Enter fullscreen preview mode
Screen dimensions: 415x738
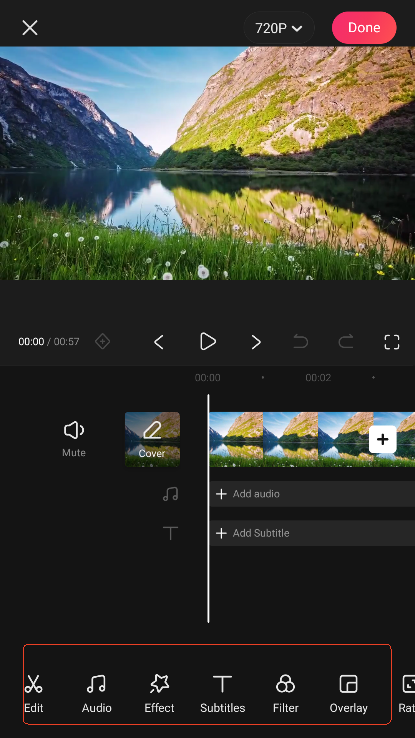coord(391,342)
